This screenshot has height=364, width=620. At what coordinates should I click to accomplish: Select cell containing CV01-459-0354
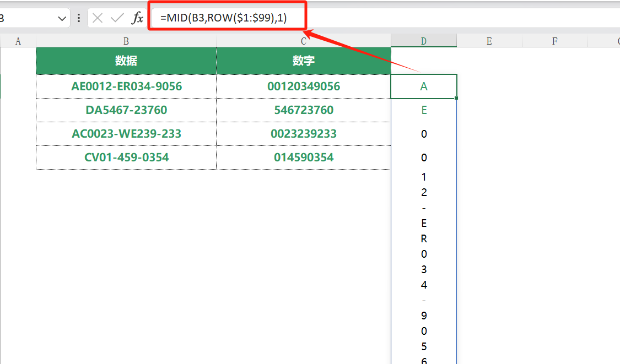(126, 157)
